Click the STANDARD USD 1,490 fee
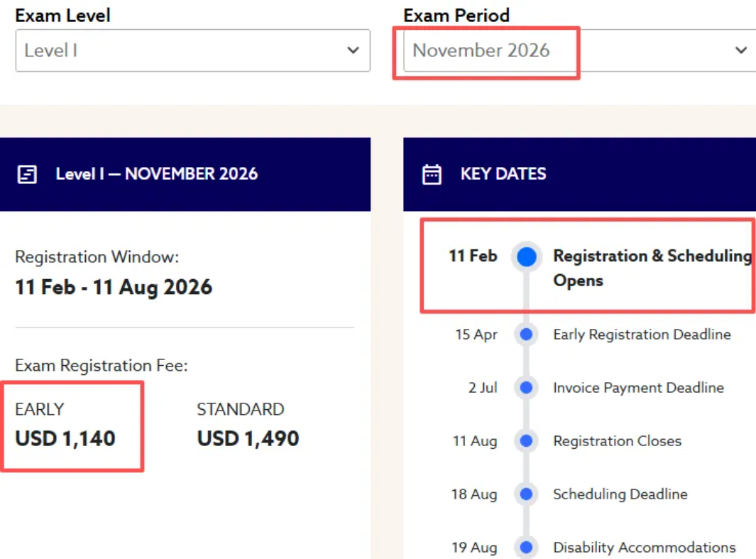The image size is (756, 559). click(248, 438)
